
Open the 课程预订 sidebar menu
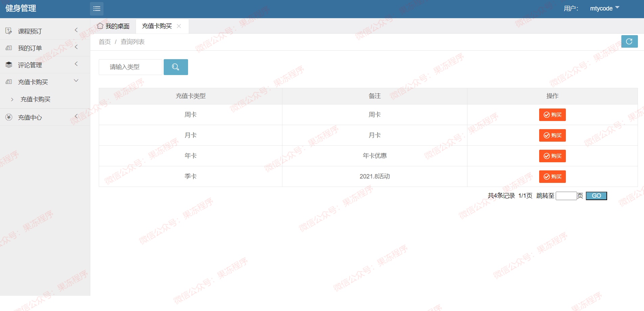point(45,31)
